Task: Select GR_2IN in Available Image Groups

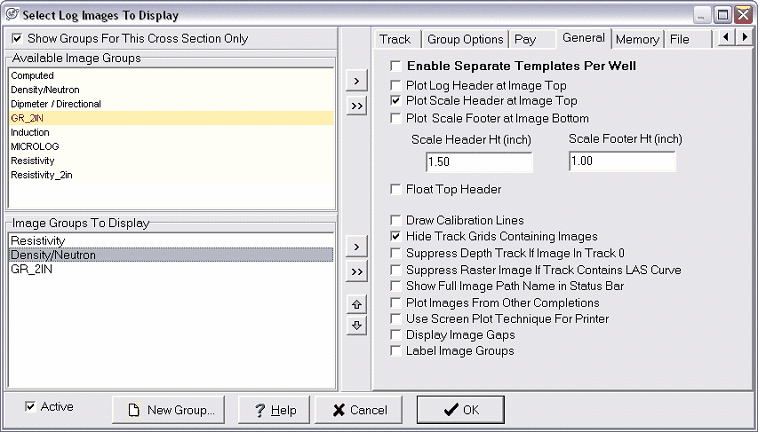Action: pyautogui.click(x=171, y=118)
